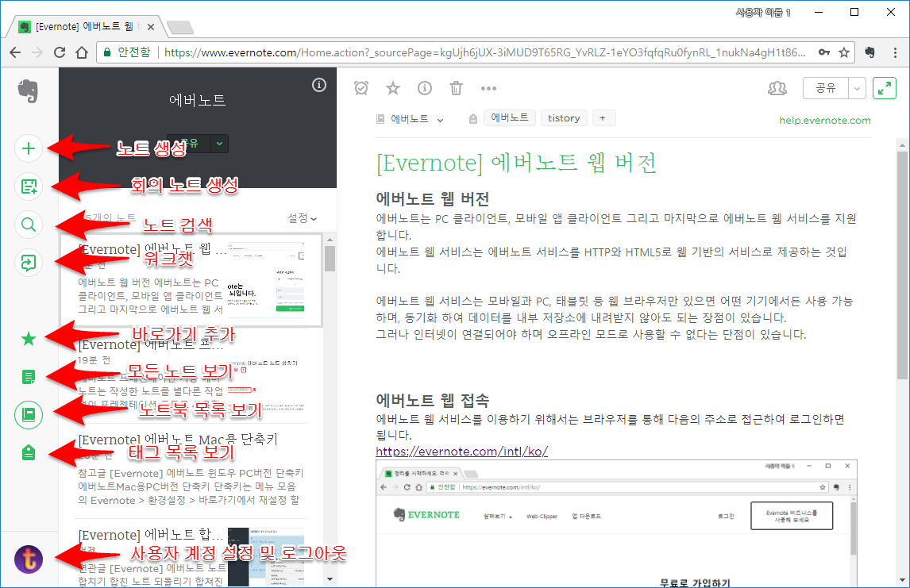
Task: Open help.evernote.com source link
Action: [x=825, y=120]
